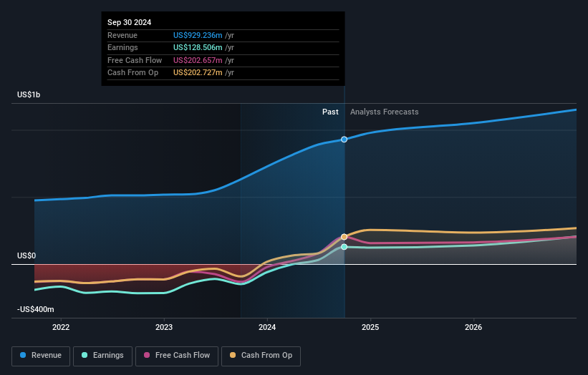The width and height of the screenshot is (588, 375).
Task: Click the US$929.236m revenue value in tooltip
Action: [x=198, y=35]
